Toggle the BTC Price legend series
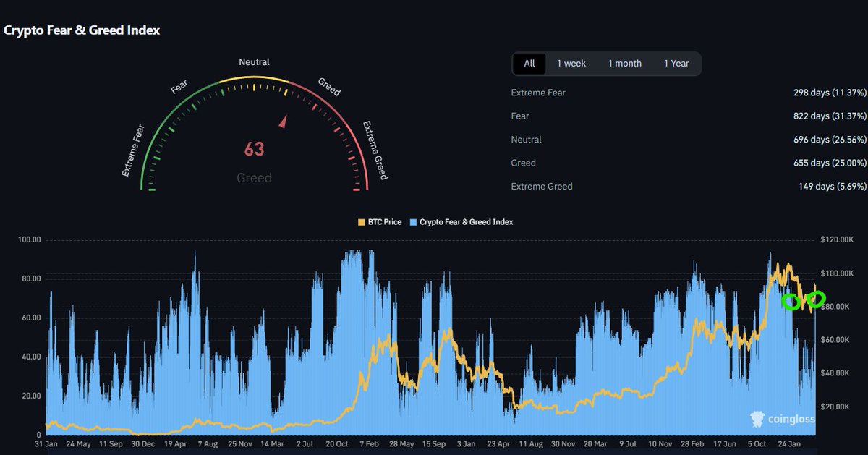Screen dimensions: 868x455 click(x=380, y=222)
